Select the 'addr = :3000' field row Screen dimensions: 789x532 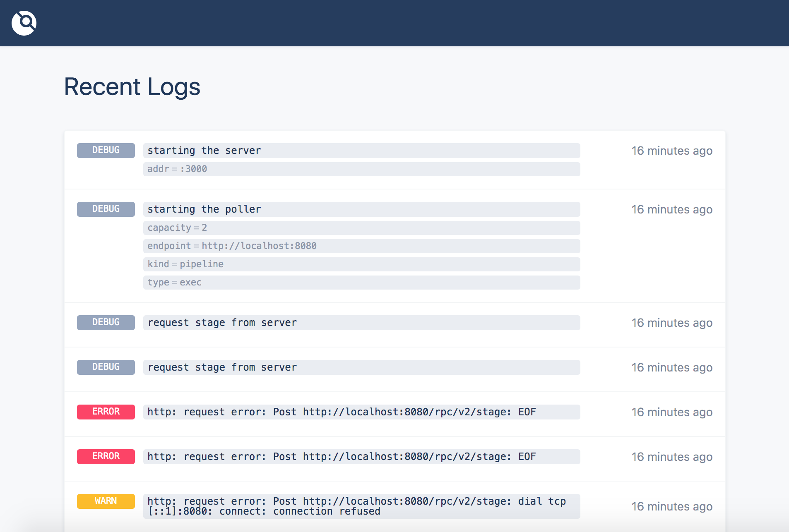[x=361, y=169]
